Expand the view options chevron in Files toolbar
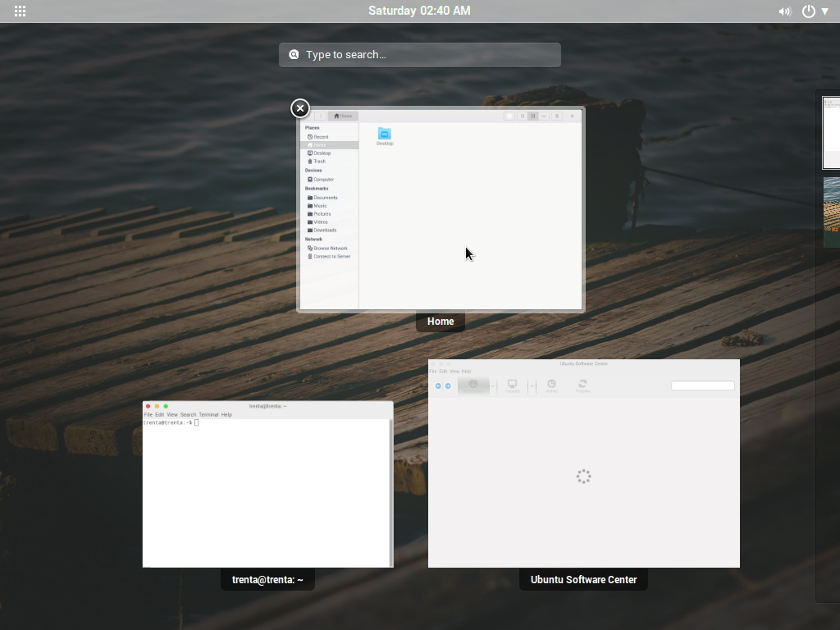Viewport: 840px width, 630px height. (x=544, y=116)
